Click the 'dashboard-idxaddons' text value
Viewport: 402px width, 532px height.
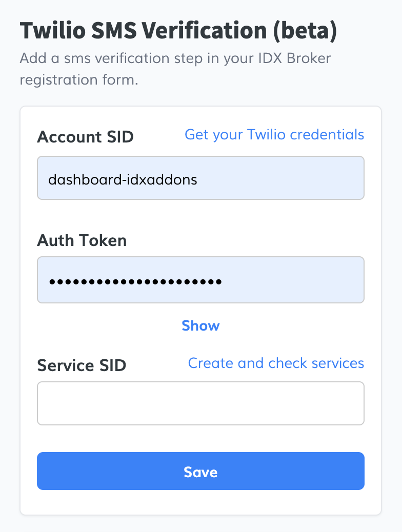tap(123, 179)
